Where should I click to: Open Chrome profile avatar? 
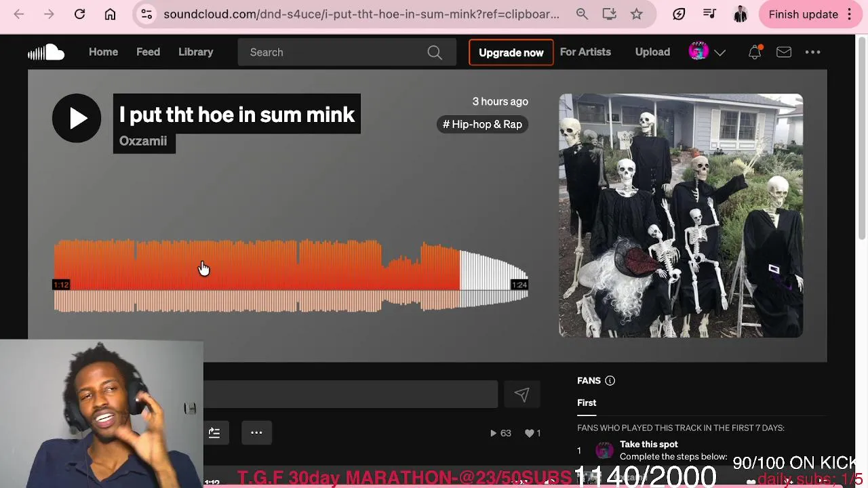(x=740, y=14)
